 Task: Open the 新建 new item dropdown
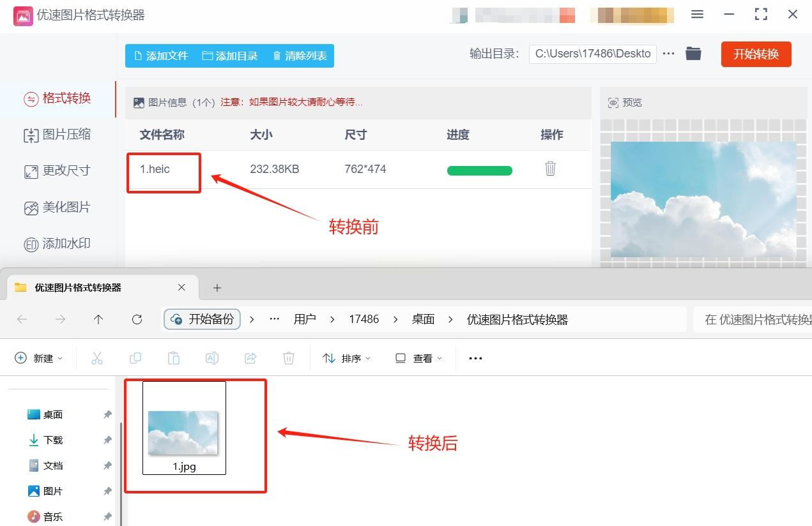(39, 358)
